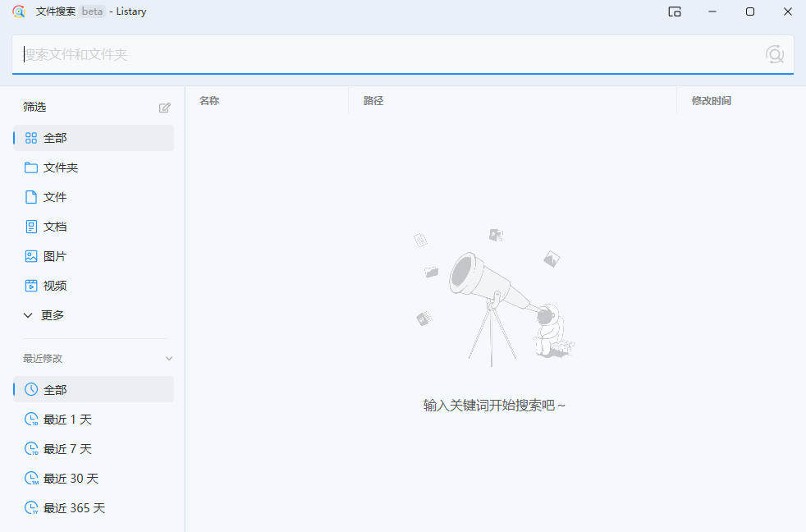806x532 pixels.
Task: Open filter editing via pencil icon beside 筛选
Action: [165, 107]
